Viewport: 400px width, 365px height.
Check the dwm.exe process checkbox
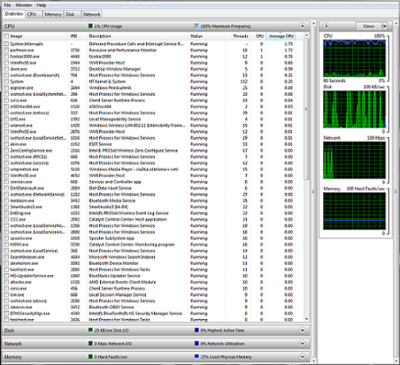click(x=6, y=69)
